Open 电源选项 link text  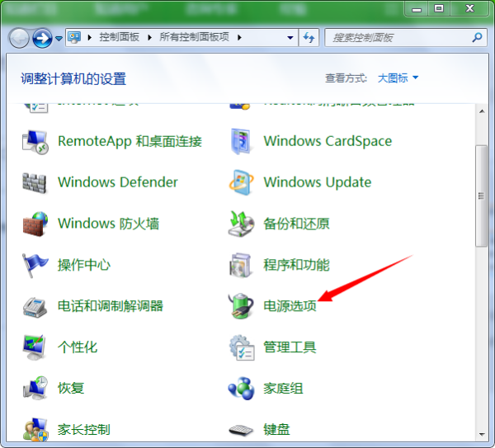[290, 306]
